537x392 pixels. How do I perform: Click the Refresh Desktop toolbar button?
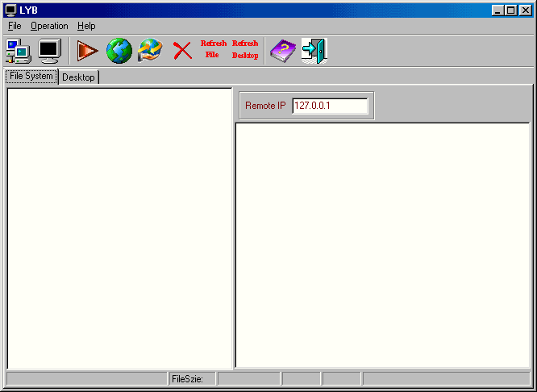point(245,50)
